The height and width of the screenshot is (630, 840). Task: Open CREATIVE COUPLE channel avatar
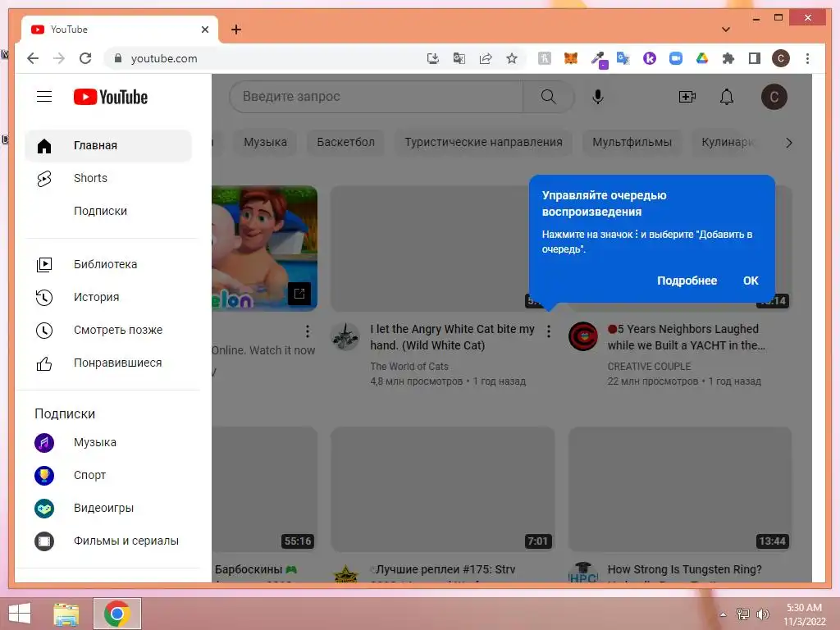tap(583, 336)
